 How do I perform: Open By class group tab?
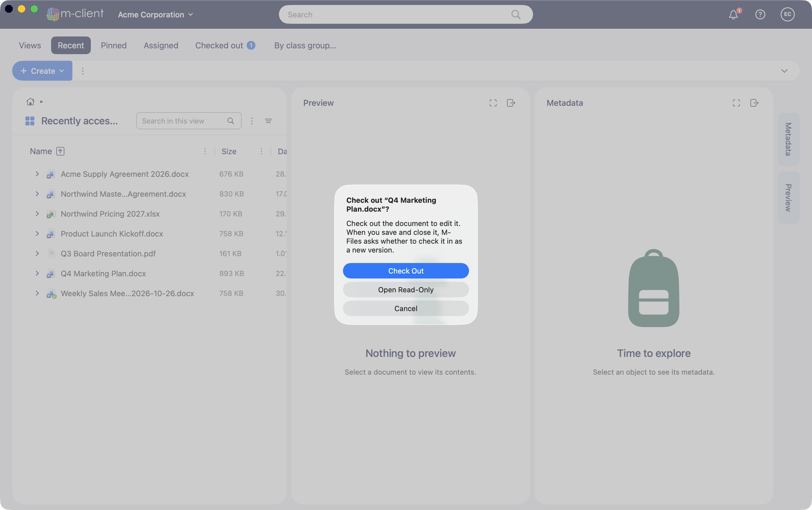pyautogui.click(x=305, y=45)
